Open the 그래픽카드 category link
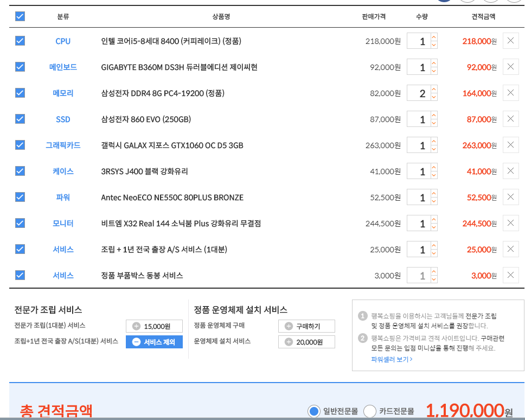The image size is (525, 420). (63, 145)
